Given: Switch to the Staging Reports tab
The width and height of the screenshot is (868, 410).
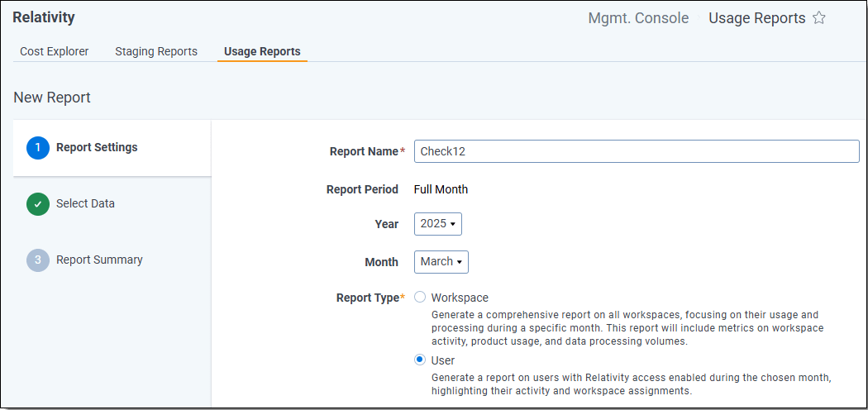Looking at the screenshot, I should pos(156,51).
